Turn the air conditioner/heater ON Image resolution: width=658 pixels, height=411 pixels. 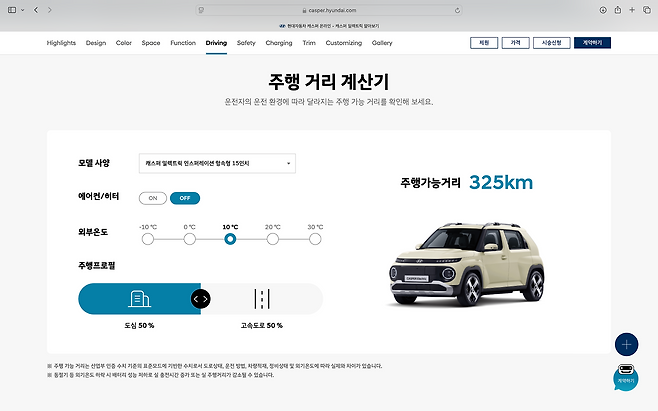[153, 197]
